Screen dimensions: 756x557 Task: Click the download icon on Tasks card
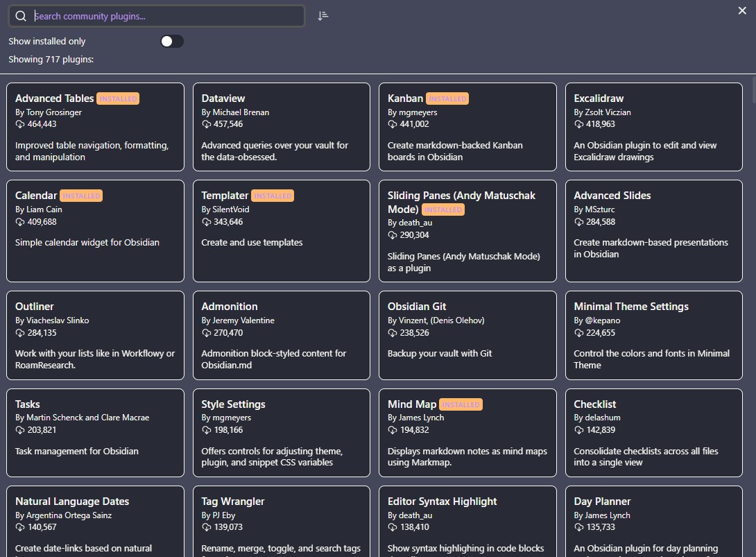20,430
